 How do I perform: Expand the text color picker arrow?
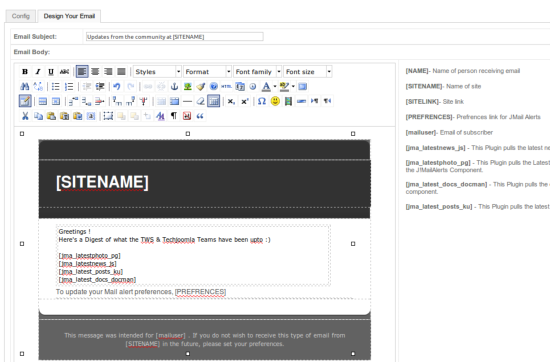coord(275,86)
